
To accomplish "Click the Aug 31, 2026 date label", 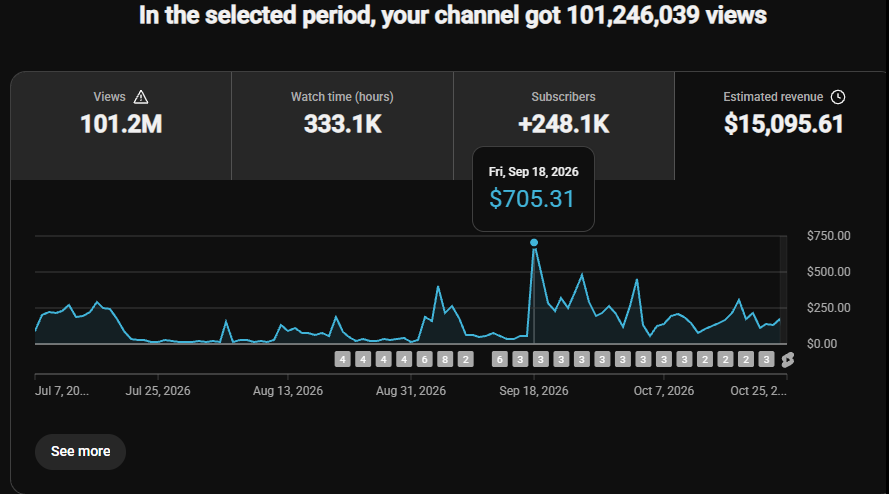I will tap(410, 391).
